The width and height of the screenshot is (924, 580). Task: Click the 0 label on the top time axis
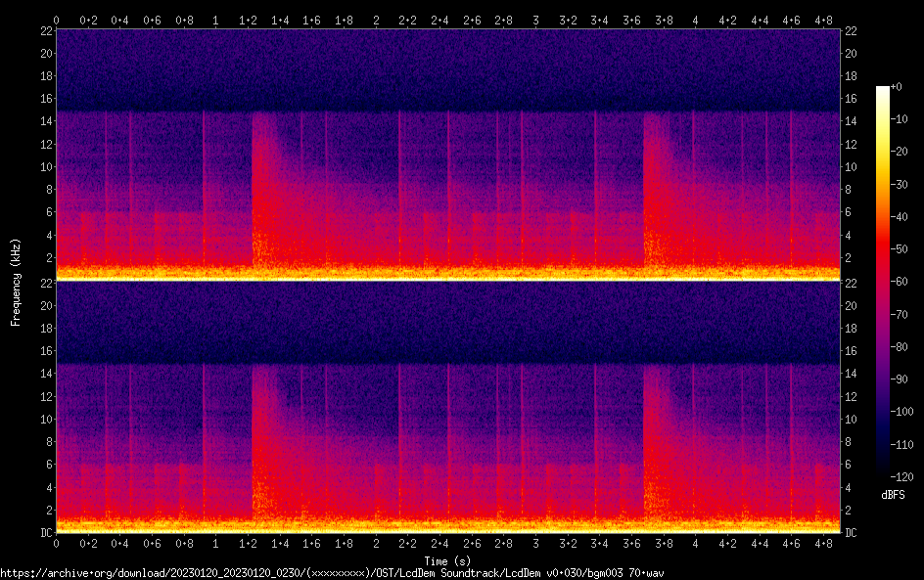(57, 20)
